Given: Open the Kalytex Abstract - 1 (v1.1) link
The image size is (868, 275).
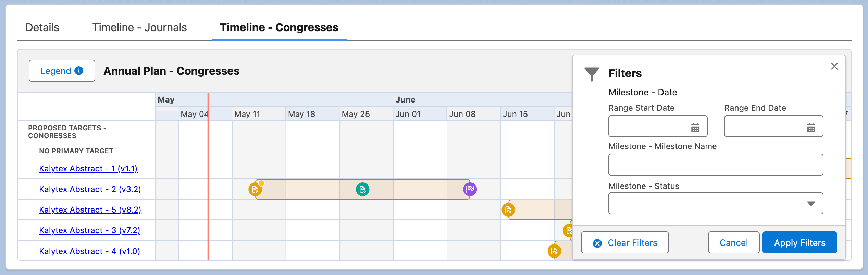Looking at the screenshot, I should point(88,169).
